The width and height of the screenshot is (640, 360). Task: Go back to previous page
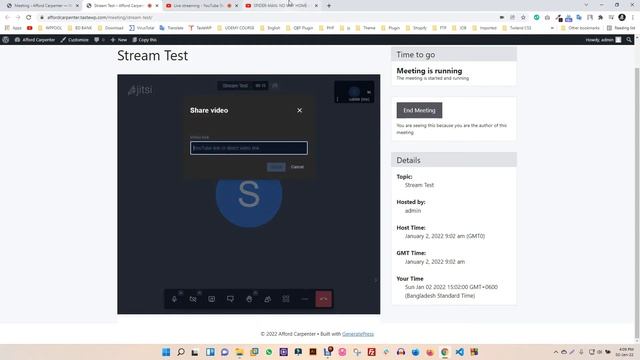pyautogui.click(x=7, y=18)
